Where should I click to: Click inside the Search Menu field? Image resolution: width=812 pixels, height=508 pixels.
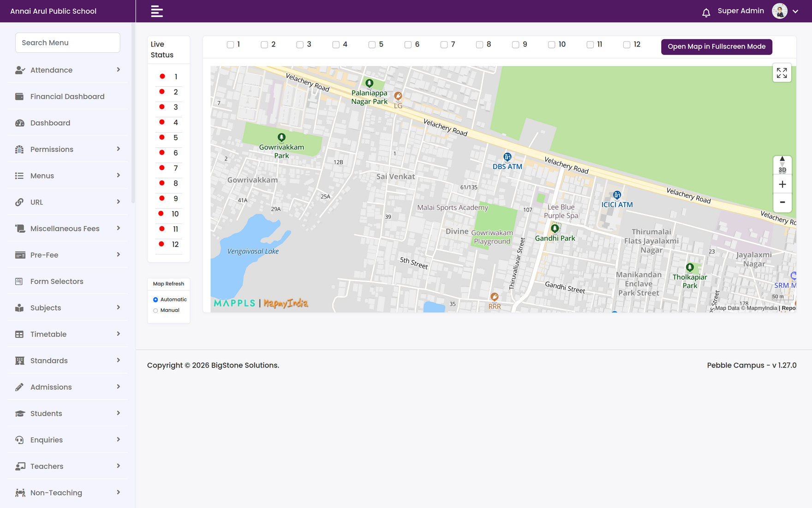tap(68, 42)
